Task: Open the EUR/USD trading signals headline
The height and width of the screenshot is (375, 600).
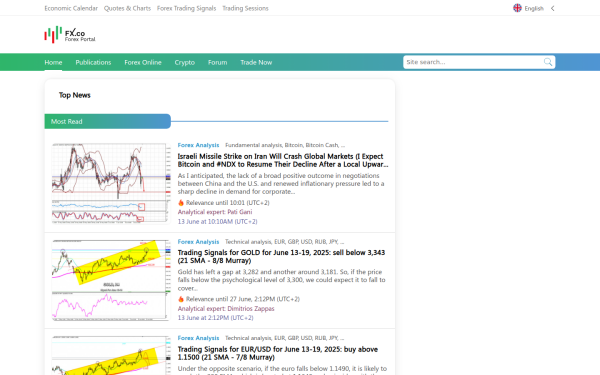Action: 278,353
